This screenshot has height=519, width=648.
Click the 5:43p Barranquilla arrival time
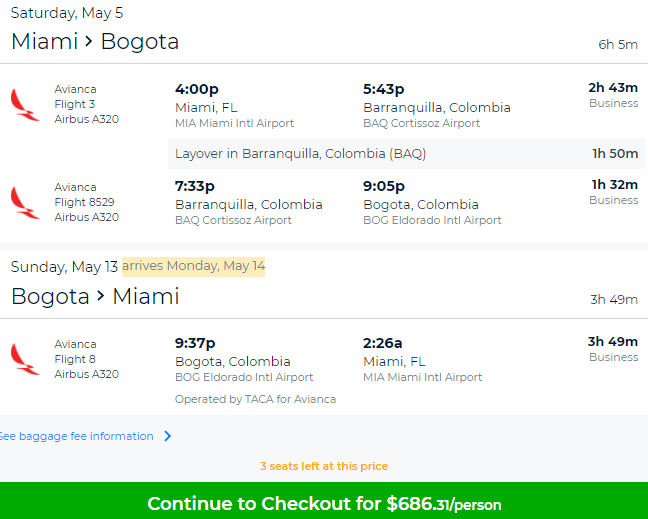click(x=384, y=89)
